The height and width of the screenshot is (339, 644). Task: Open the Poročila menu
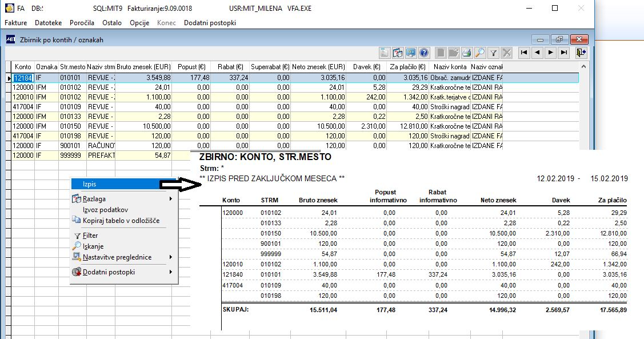pos(82,23)
